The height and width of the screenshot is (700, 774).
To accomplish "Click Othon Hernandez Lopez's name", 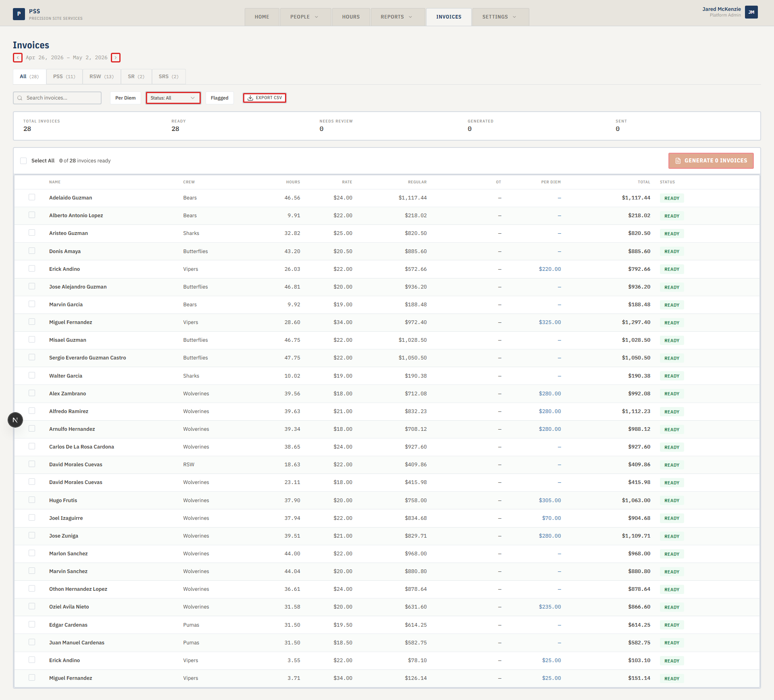I will click(78, 589).
